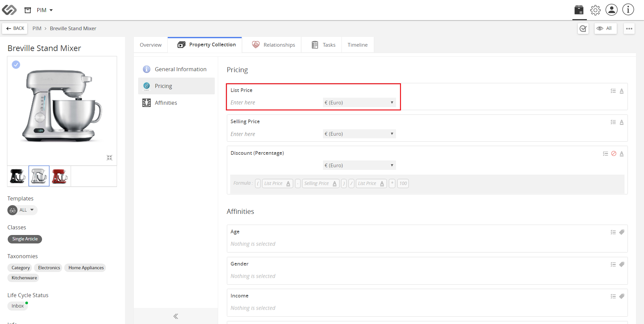
Task: Open the three-dot more options menu
Action: (629, 29)
